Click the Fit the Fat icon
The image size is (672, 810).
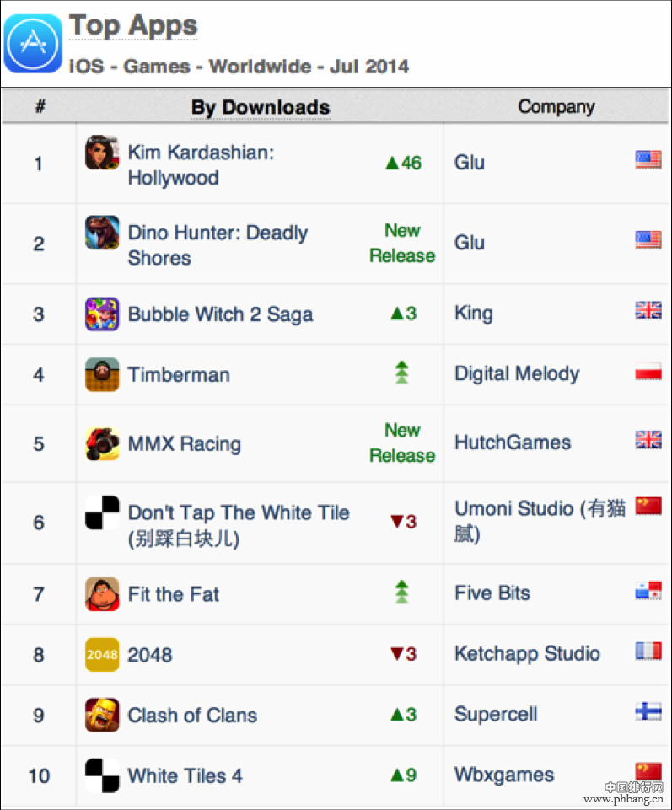coord(102,594)
